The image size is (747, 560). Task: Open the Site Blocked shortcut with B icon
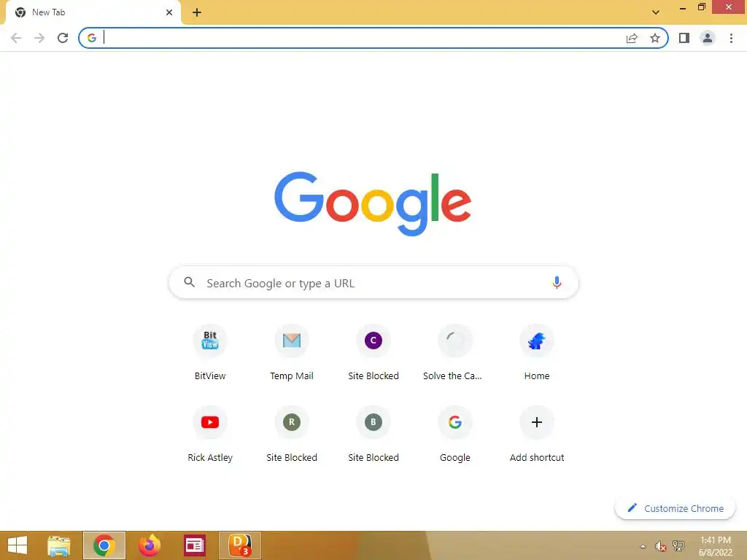[x=373, y=435]
